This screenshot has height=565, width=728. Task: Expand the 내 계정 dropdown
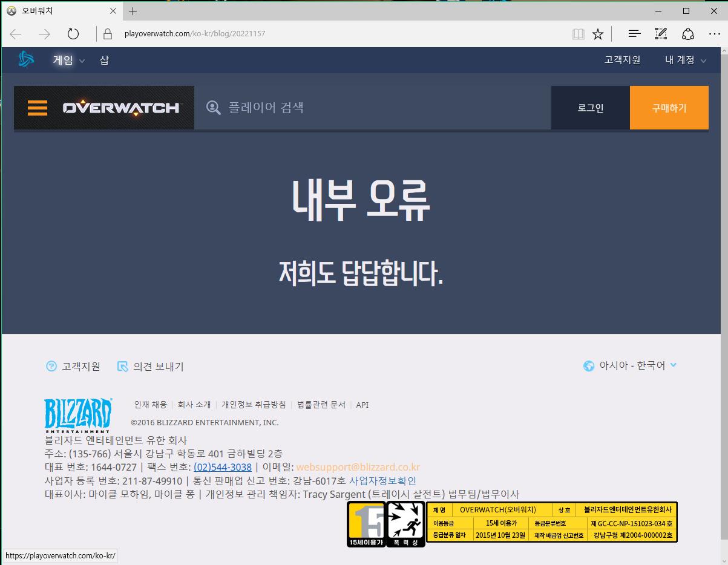tap(686, 60)
